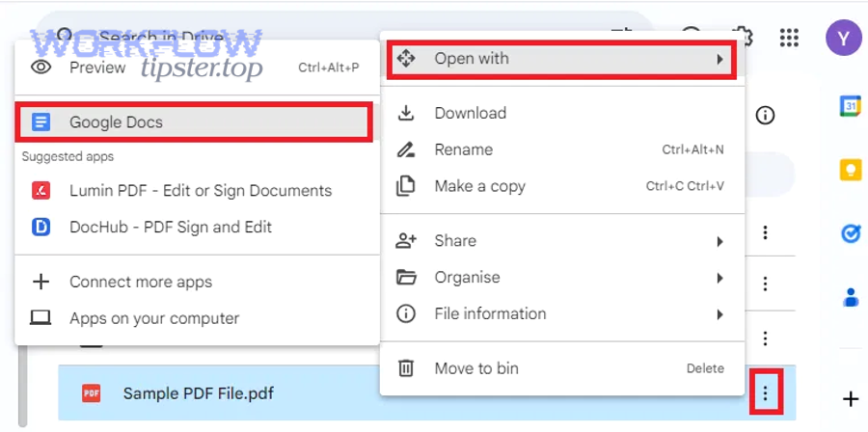Click the Move to bin trash icon

coord(406,368)
